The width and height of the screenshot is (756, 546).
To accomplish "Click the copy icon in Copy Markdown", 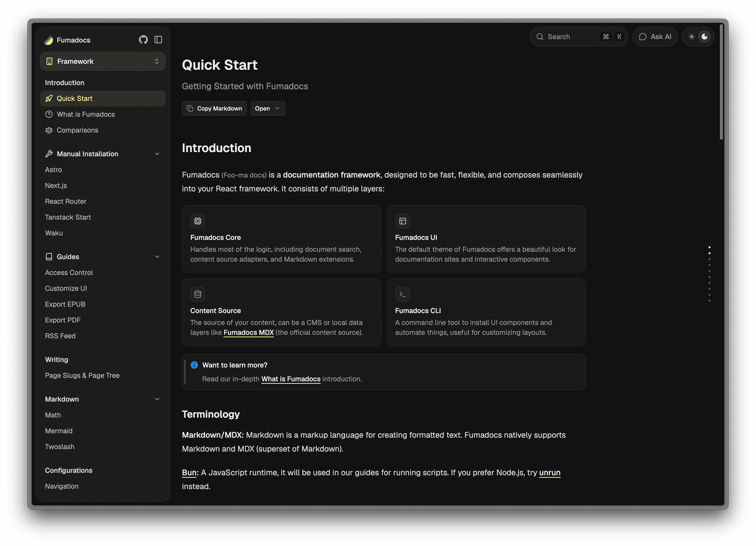I will coord(190,108).
